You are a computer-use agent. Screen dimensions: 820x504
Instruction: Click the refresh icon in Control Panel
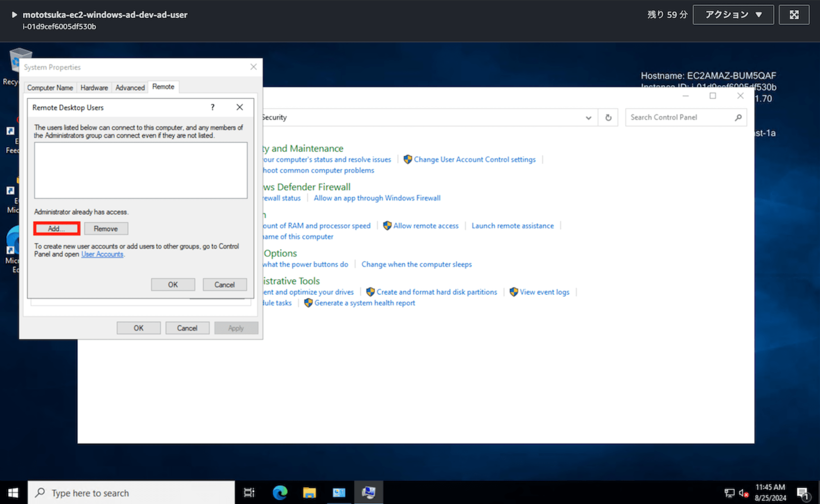(608, 117)
